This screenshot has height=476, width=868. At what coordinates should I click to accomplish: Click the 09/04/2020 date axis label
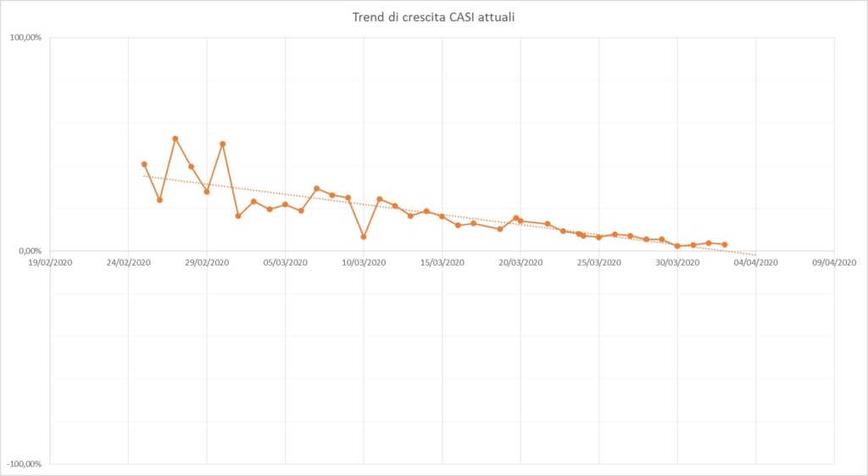pos(834,263)
